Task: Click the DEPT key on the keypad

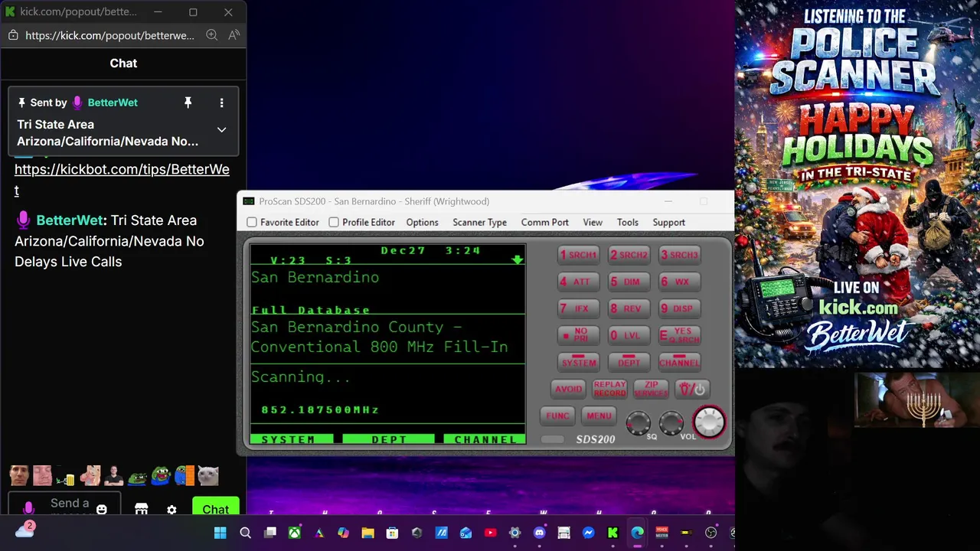Action: pyautogui.click(x=629, y=361)
